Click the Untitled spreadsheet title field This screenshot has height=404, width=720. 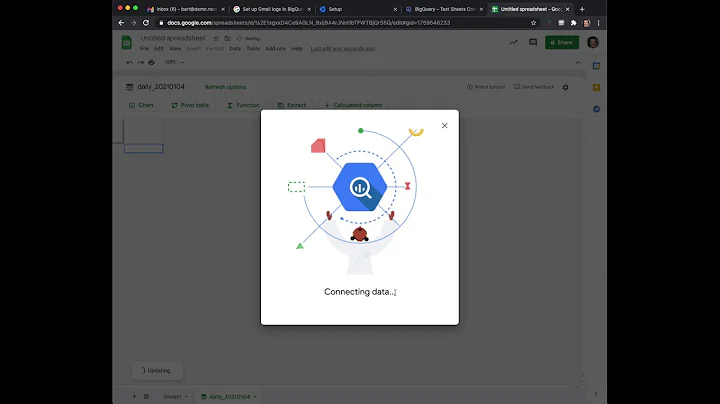pyautogui.click(x=173, y=38)
